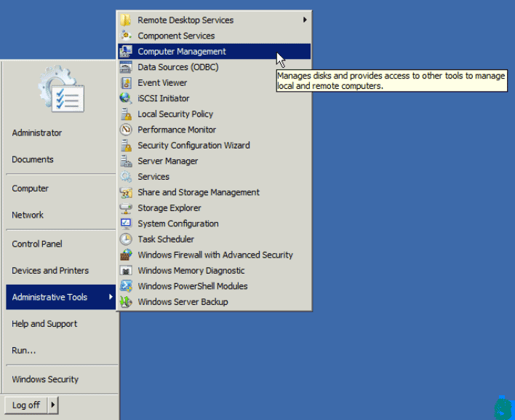Expand the Remote Desktop Services submenu arrow
Image resolution: width=515 pixels, height=420 pixels.
(x=305, y=20)
